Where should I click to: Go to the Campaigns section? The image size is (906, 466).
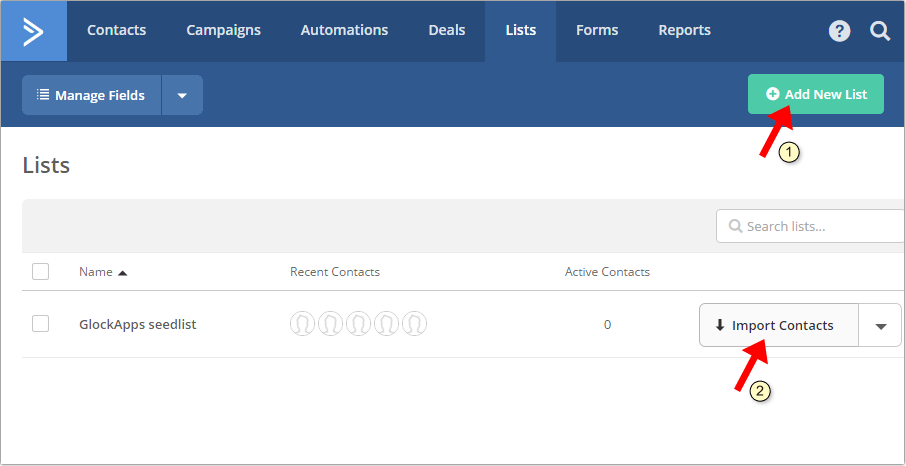pyautogui.click(x=224, y=30)
